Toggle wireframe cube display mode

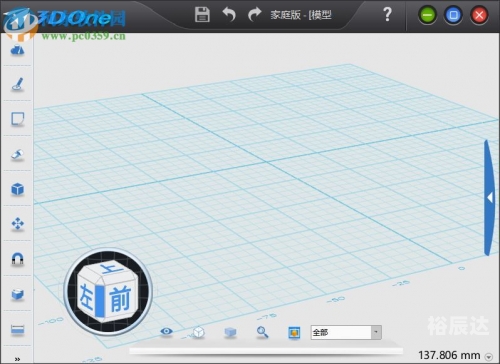tap(199, 332)
